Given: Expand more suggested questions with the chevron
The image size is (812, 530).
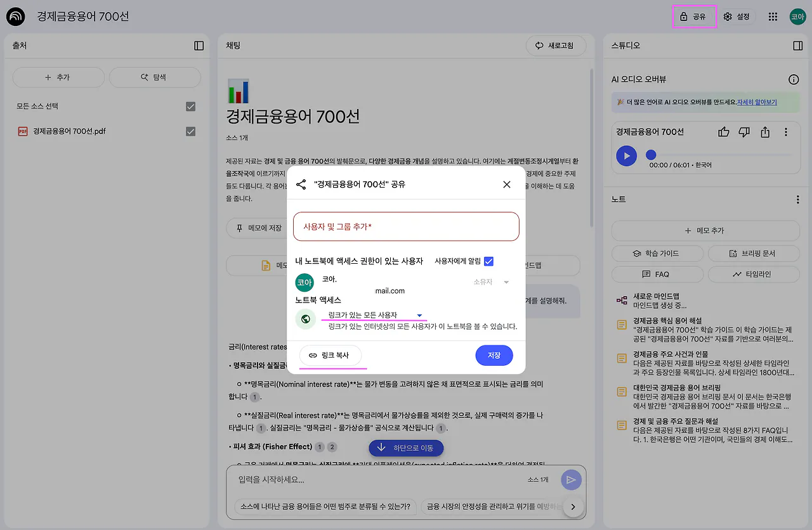Looking at the screenshot, I should (x=573, y=507).
